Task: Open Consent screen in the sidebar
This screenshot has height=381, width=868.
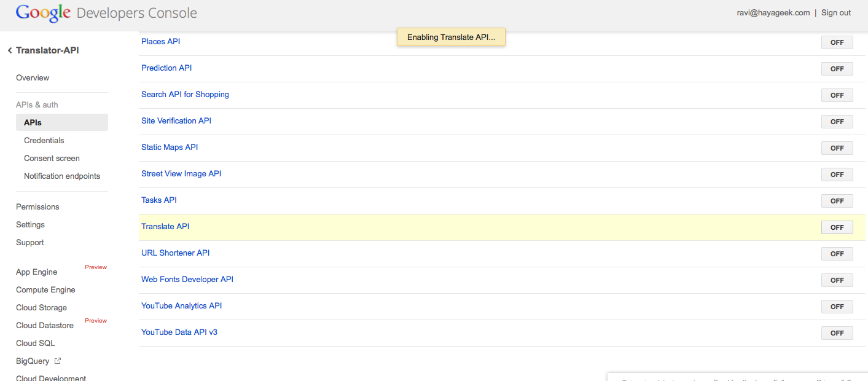Action: (52, 159)
